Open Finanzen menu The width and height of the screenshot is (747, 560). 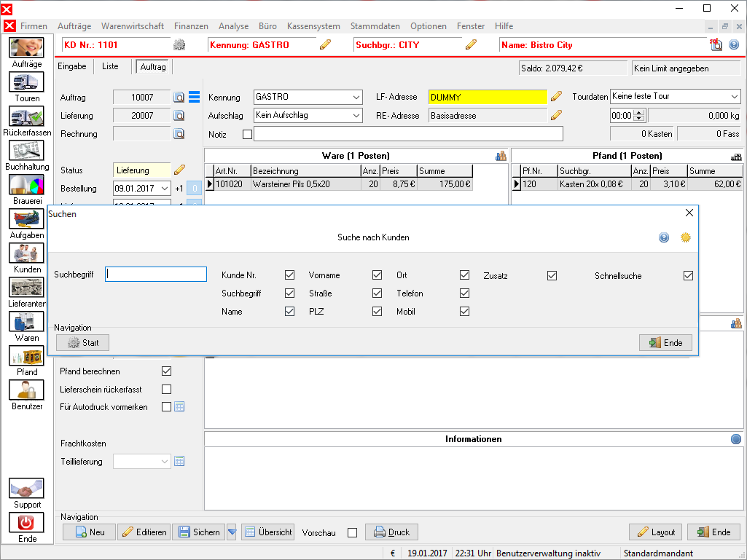[x=191, y=26]
